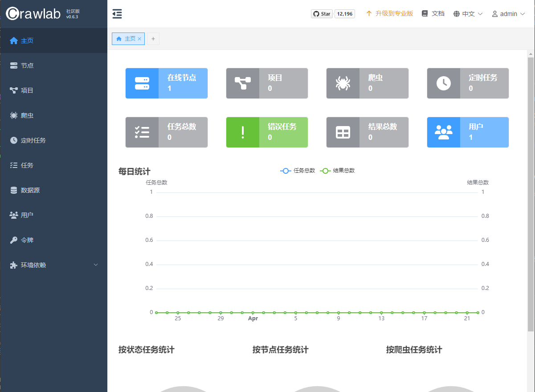
Task: Click the users icon on 用户 card
Action: click(444, 132)
